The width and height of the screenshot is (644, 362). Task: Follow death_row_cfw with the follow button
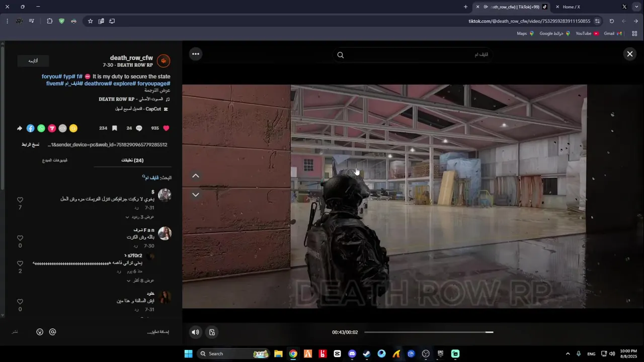tap(33, 60)
